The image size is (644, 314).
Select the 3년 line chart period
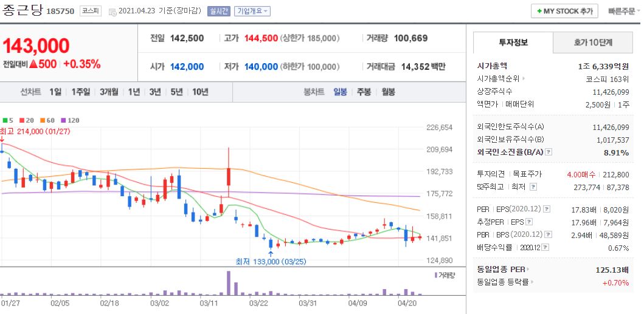[x=155, y=92]
